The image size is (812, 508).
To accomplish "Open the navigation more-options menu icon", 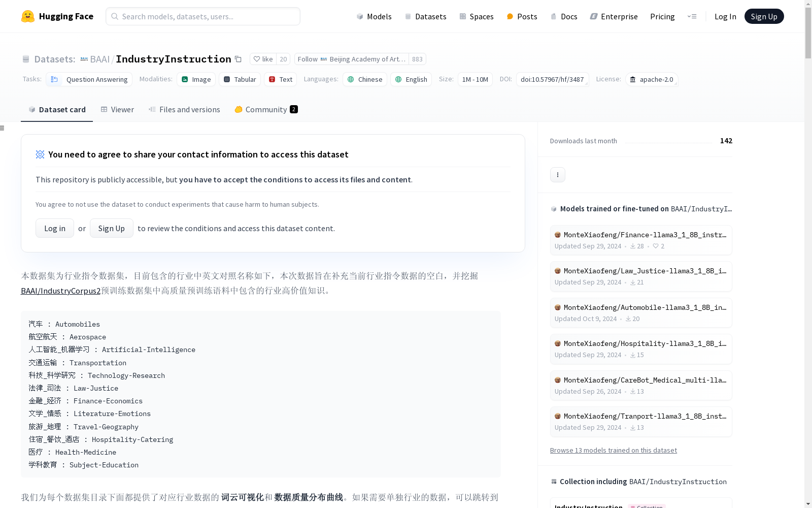I will (x=692, y=16).
